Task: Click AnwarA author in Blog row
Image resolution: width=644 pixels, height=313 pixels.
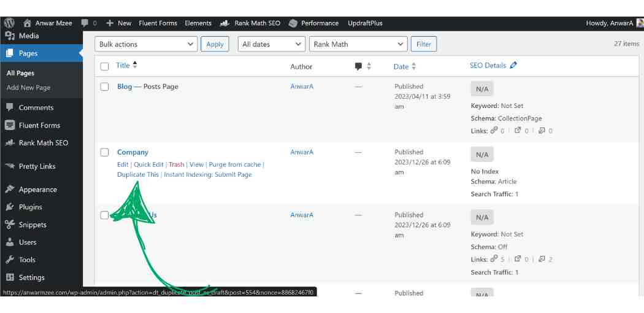Action: pos(302,87)
